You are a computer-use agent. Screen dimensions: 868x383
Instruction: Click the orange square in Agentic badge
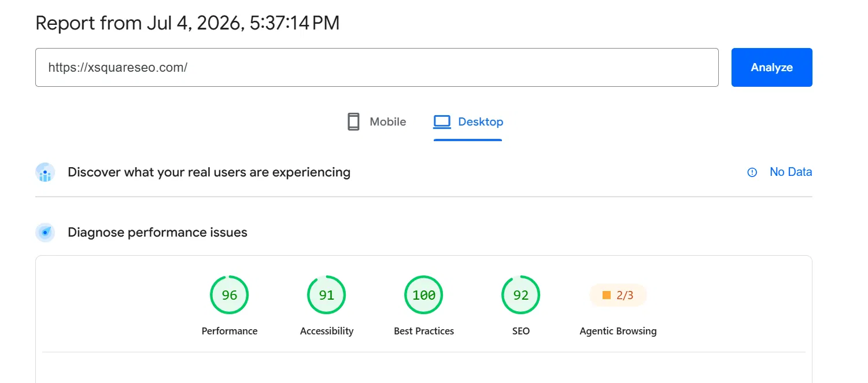click(x=607, y=295)
